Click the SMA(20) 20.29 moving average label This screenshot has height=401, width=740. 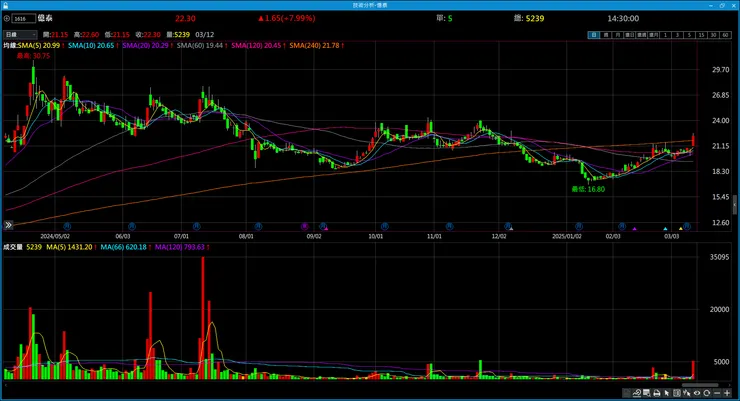pos(147,45)
